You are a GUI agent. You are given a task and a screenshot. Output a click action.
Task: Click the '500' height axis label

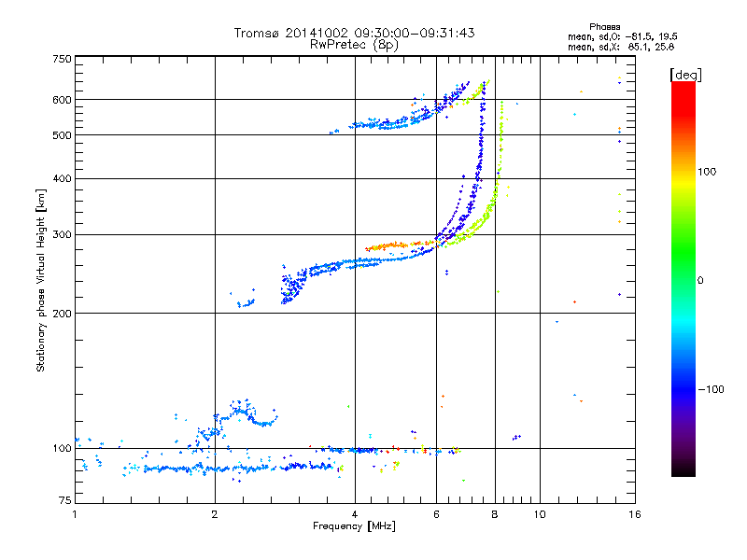coord(62,135)
